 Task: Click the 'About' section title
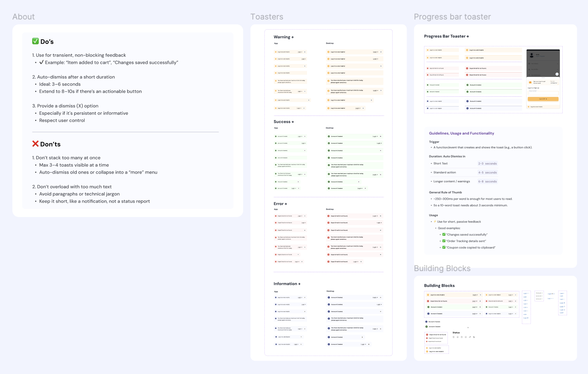(23, 17)
